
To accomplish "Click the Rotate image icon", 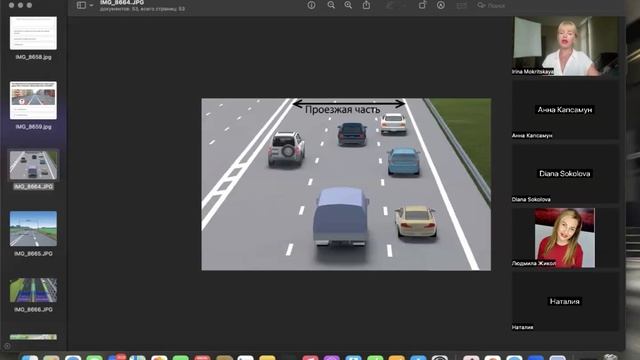I will tap(422, 5).
